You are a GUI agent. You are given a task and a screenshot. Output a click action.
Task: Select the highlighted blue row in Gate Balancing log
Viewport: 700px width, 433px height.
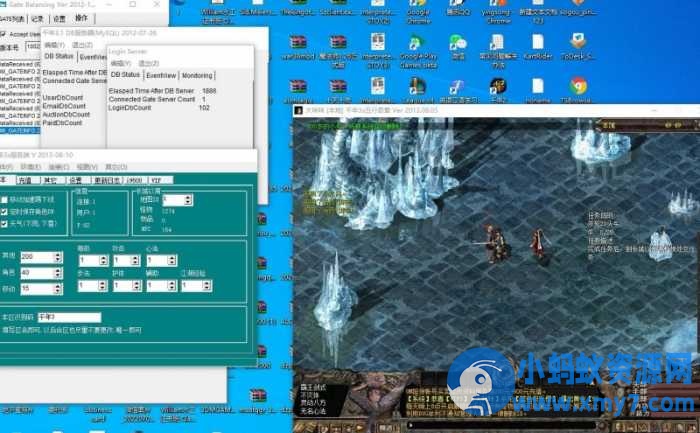tap(20, 130)
